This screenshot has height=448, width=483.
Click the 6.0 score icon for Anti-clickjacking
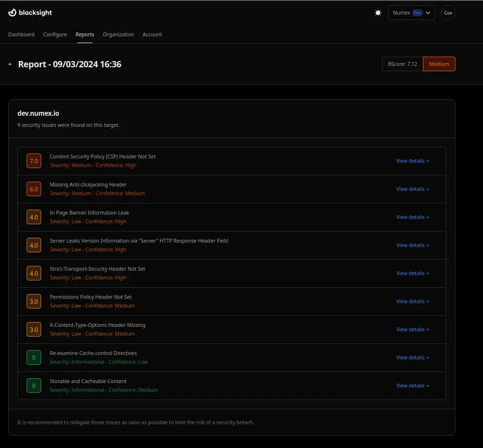pos(34,189)
